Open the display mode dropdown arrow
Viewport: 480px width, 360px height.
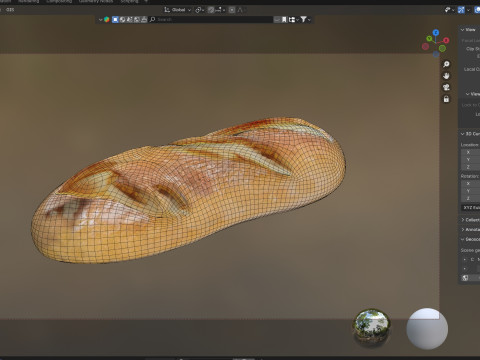(100, 20)
